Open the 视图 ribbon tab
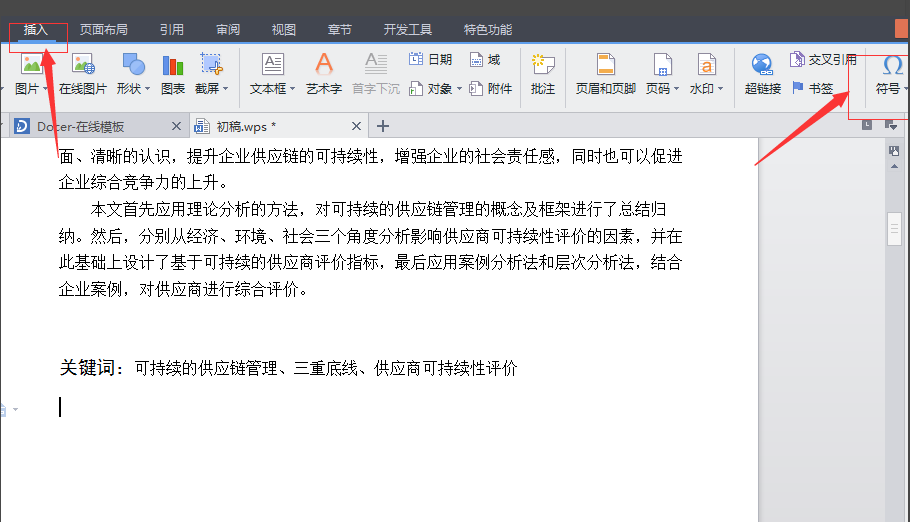This screenshot has height=522, width=910. (x=284, y=30)
